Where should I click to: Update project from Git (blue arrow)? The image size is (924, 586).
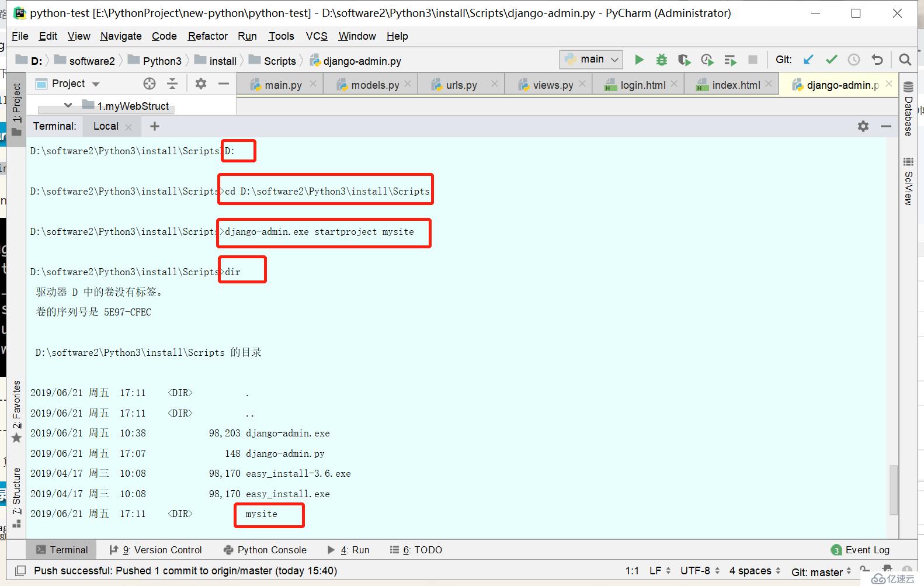[x=808, y=60]
